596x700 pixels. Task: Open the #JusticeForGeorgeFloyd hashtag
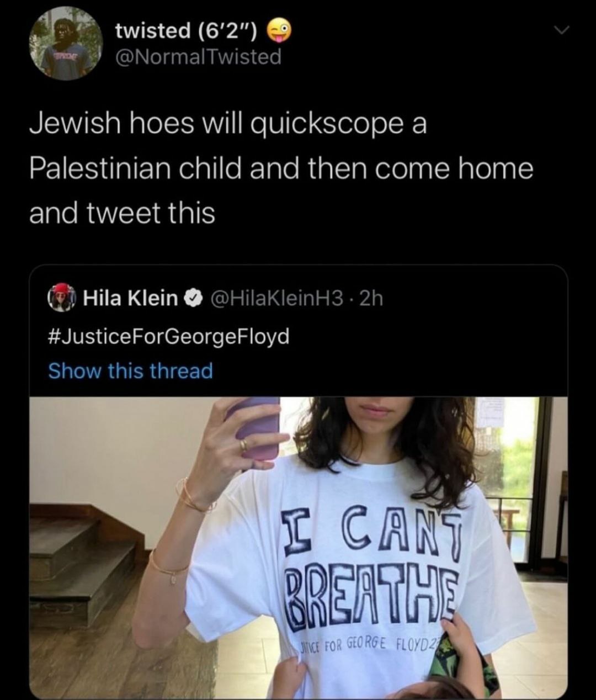point(169,335)
